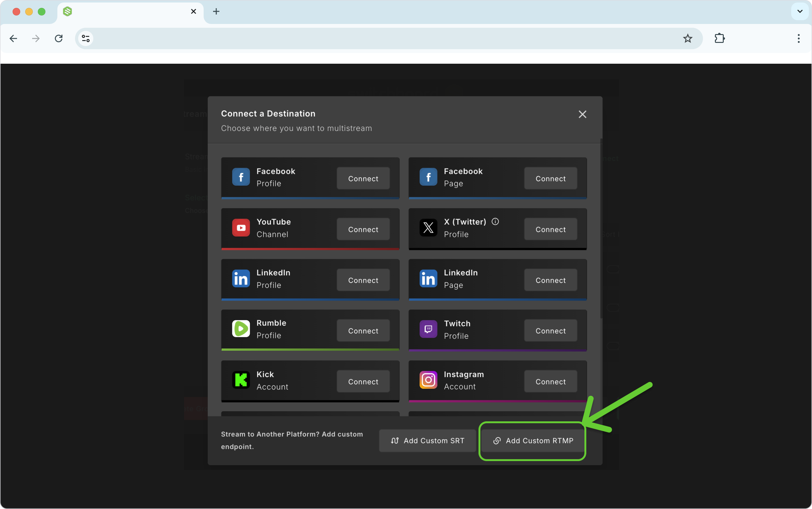Screen dimensions: 812x509
Task: Click the 'Connect a Destination' title
Action: click(268, 114)
